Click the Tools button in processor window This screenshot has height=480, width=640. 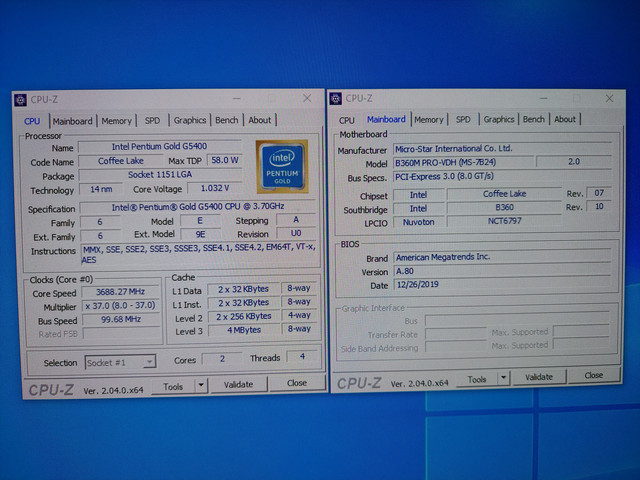pyautogui.click(x=174, y=385)
